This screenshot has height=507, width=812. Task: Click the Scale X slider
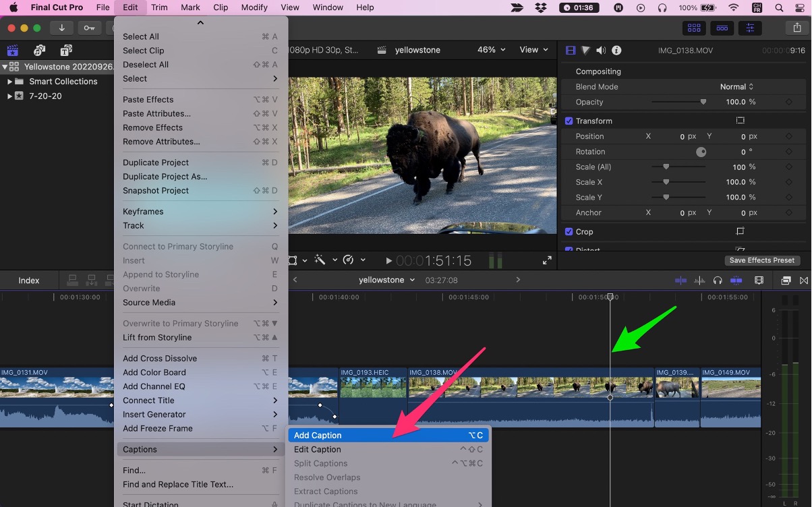tap(678, 182)
